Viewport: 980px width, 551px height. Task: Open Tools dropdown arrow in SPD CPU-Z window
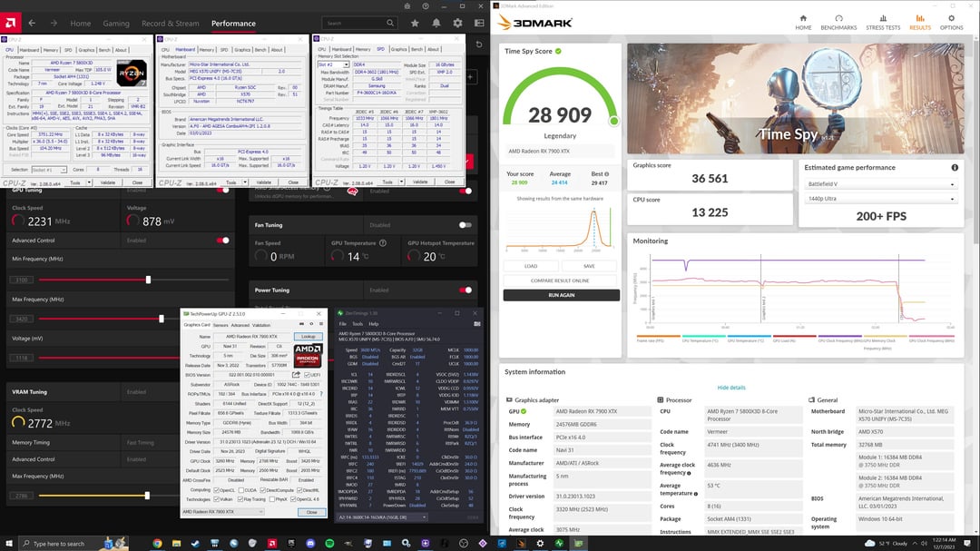[x=402, y=182]
